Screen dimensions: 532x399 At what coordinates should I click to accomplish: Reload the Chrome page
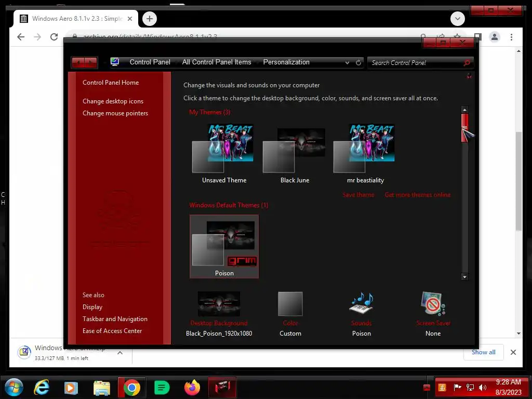coord(54,37)
